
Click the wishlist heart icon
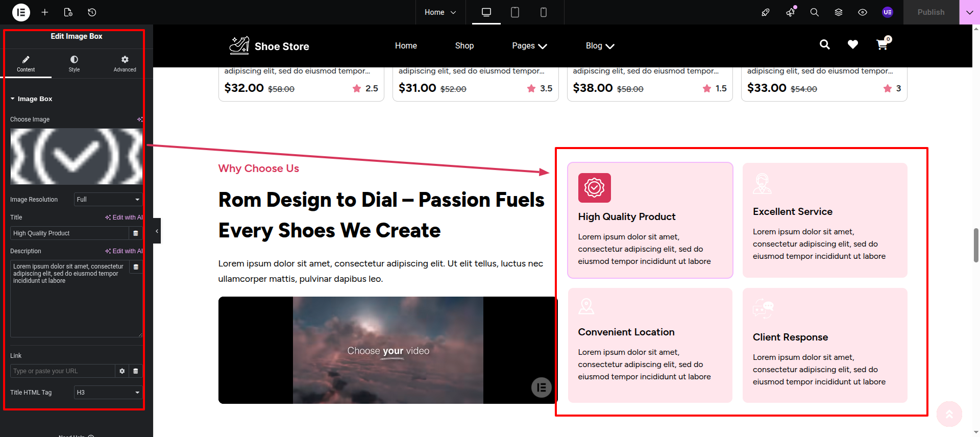(852, 45)
